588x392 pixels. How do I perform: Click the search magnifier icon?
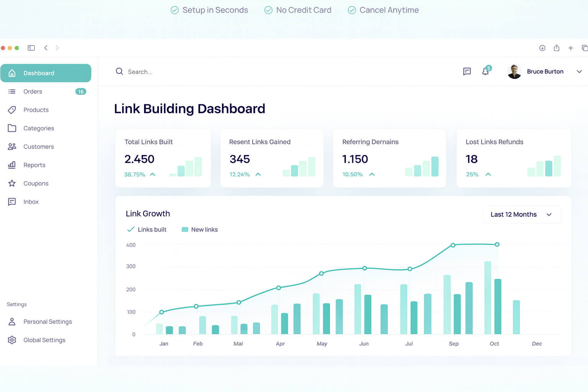pyautogui.click(x=119, y=72)
